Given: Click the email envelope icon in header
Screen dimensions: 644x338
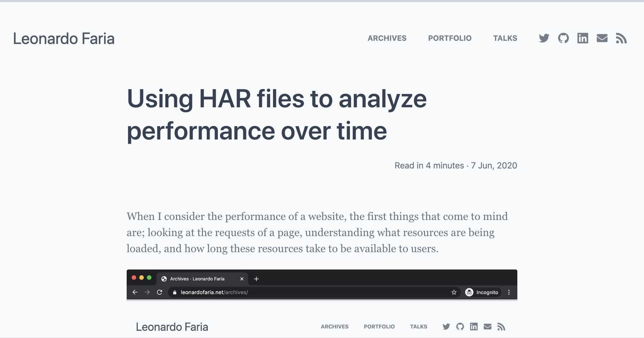Looking at the screenshot, I should 602,38.
